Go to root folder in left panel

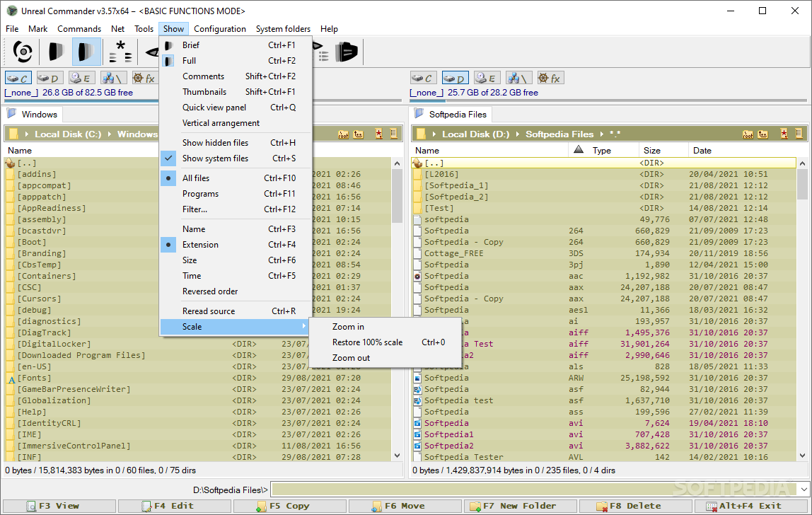[343, 134]
